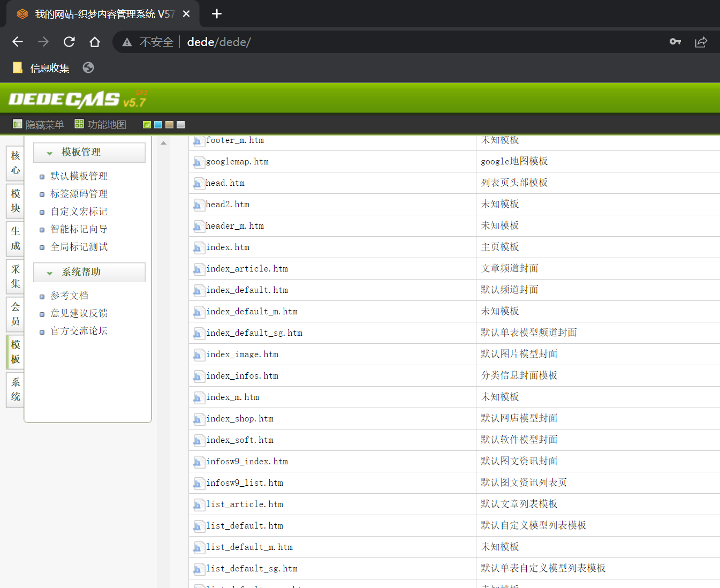
Task: Open the 信息收集 bookmark folder
Action: point(41,68)
